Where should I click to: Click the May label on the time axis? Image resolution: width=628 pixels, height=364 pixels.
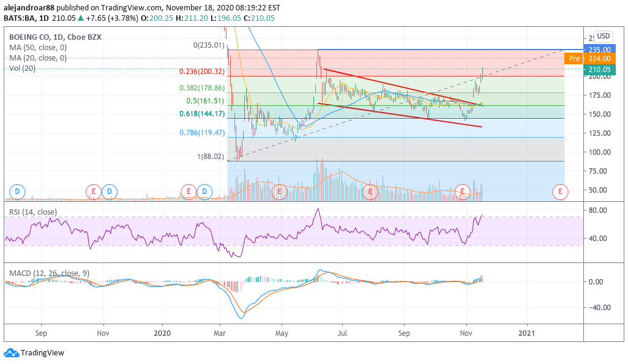pyautogui.click(x=282, y=333)
